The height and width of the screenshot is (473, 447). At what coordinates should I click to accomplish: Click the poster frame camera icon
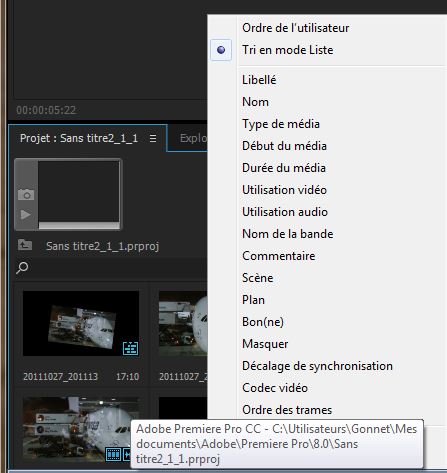26,194
